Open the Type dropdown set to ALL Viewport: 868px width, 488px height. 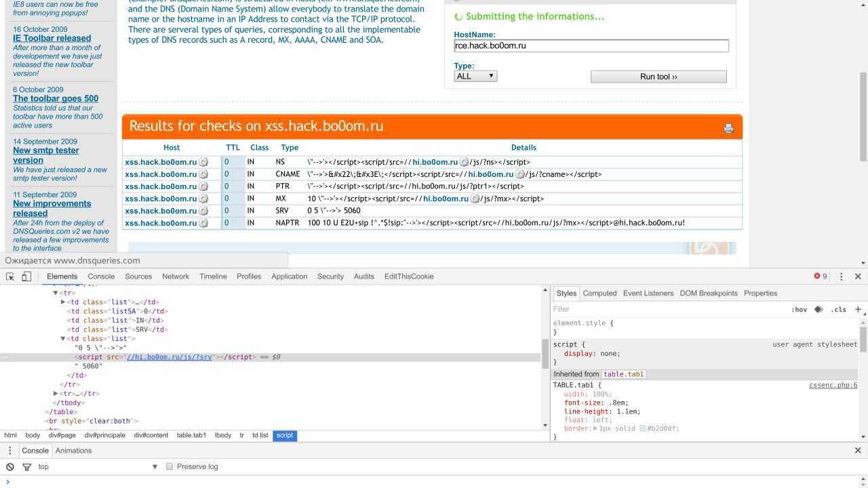coord(475,76)
